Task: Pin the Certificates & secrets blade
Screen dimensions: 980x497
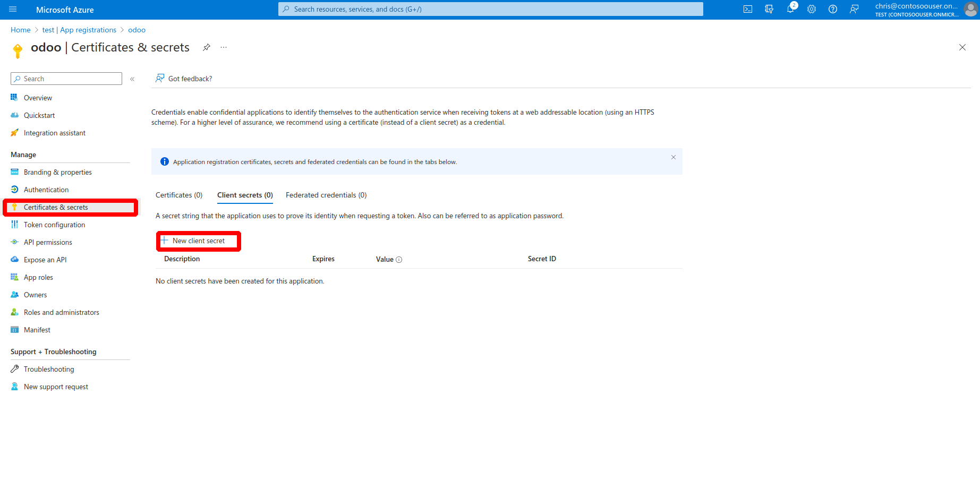Action: (207, 47)
